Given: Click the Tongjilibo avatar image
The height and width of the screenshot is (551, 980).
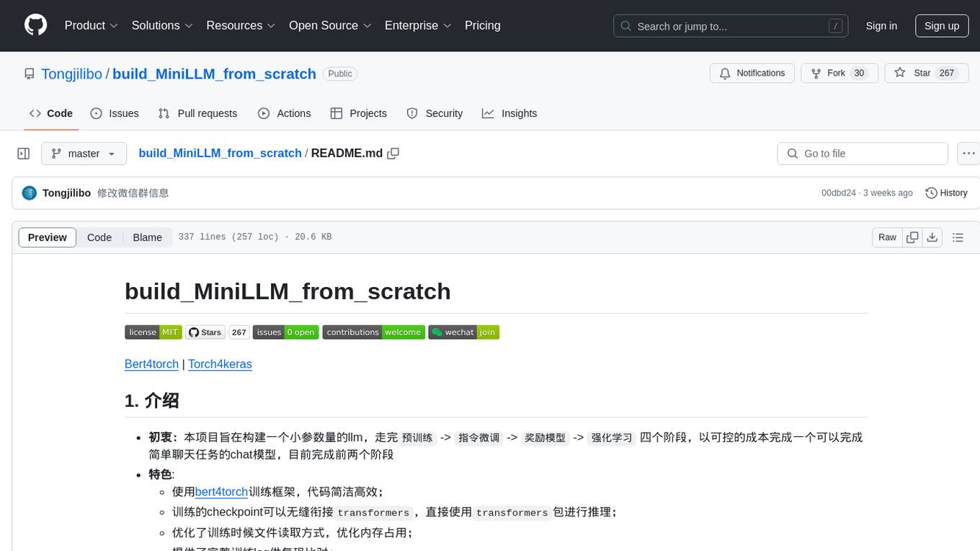Looking at the screenshot, I should 30,193.
